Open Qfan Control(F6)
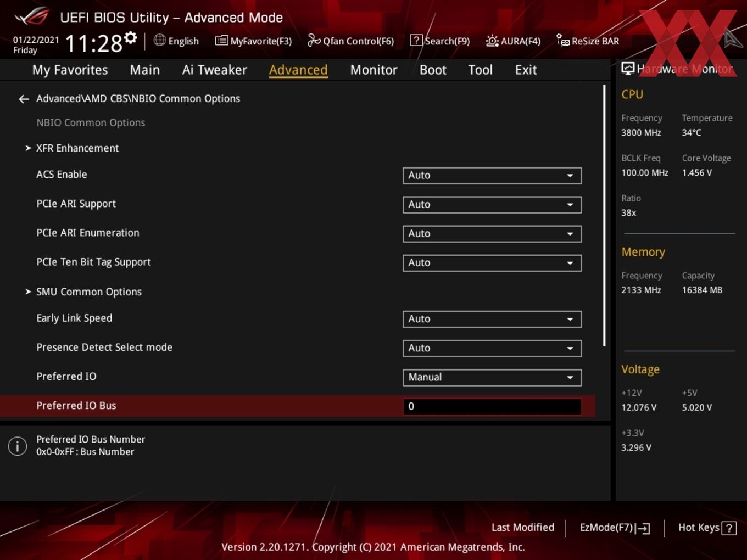The width and height of the screenshot is (747, 560). click(350, 41)
